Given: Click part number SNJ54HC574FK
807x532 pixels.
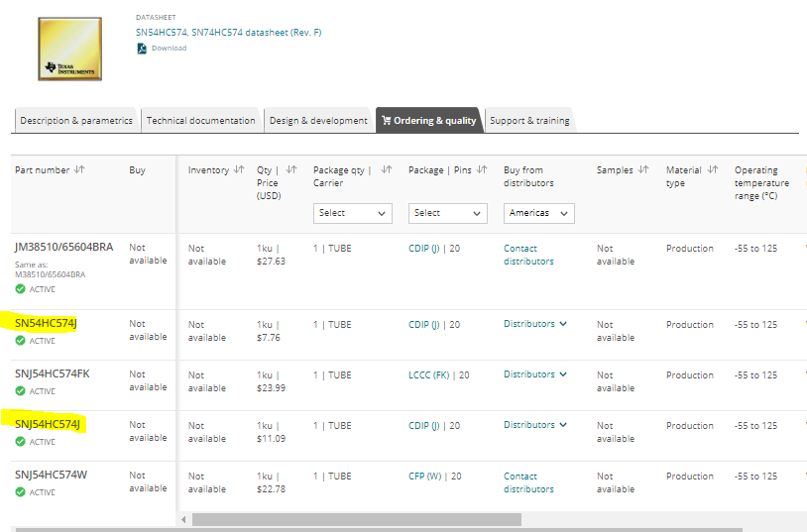Looking at the screenshot, I should click(52, 373).
